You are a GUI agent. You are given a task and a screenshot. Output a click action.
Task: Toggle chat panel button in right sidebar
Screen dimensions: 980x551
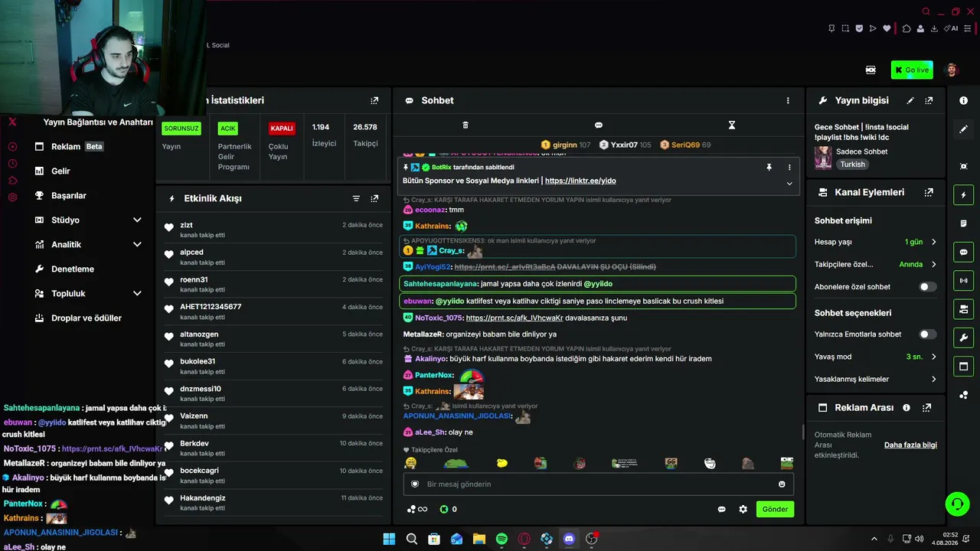tap(964, 252)
